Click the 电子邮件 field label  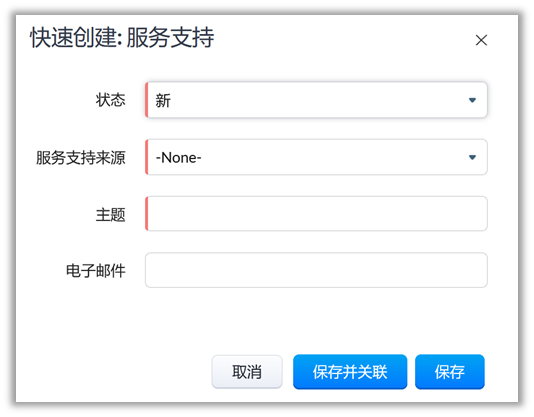pyautogui.click(x=96, y=271)
